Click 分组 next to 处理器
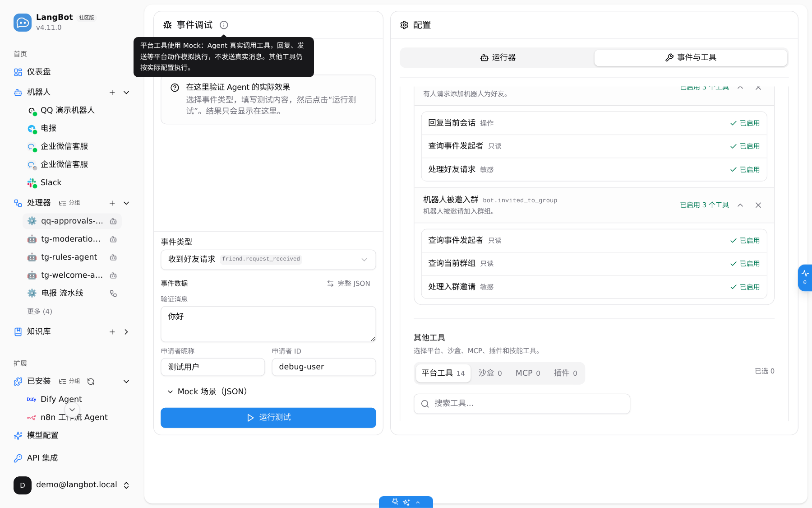 tap(69, 203)
